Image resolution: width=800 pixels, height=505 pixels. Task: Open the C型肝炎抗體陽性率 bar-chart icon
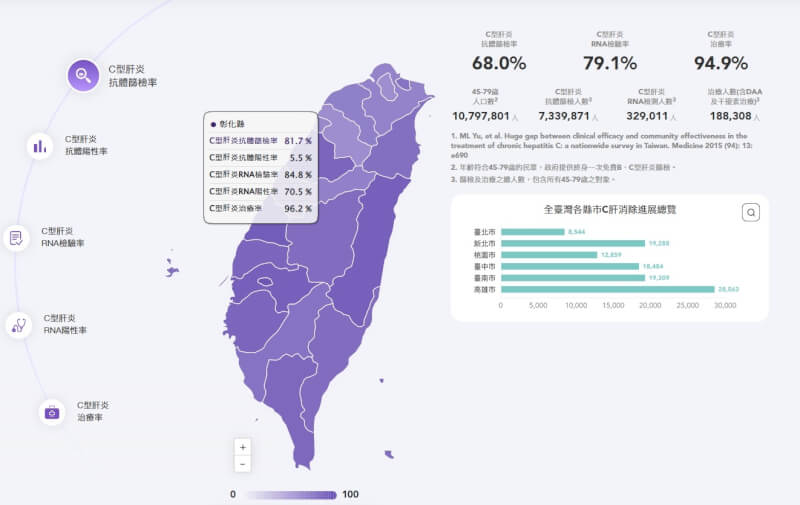click(x=40, y=146)
